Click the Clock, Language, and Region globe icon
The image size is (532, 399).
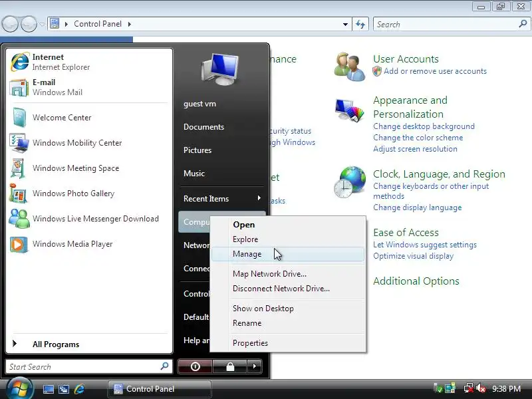pos(350,182)
